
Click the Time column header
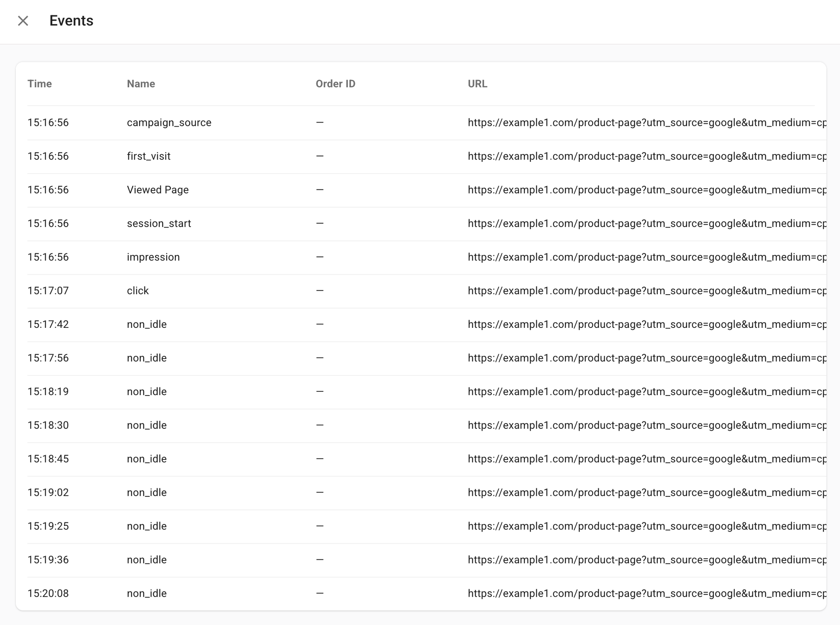coord(39,84)
